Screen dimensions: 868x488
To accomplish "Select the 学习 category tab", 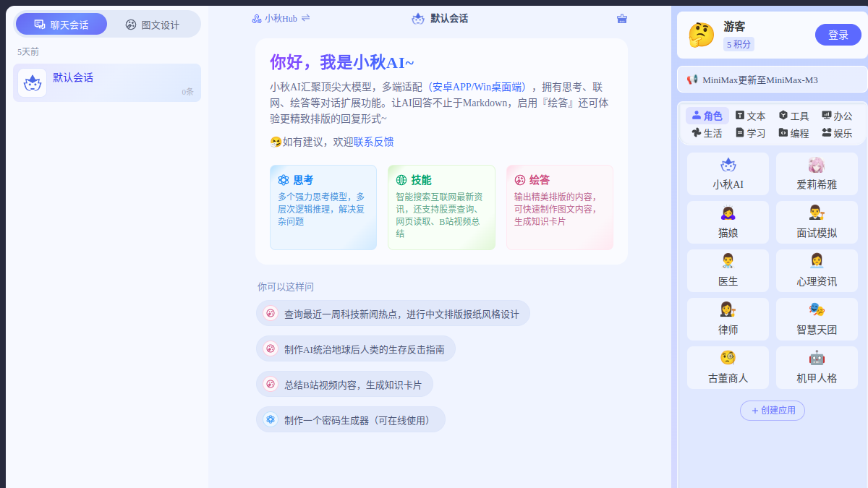I will coord(750,133).
